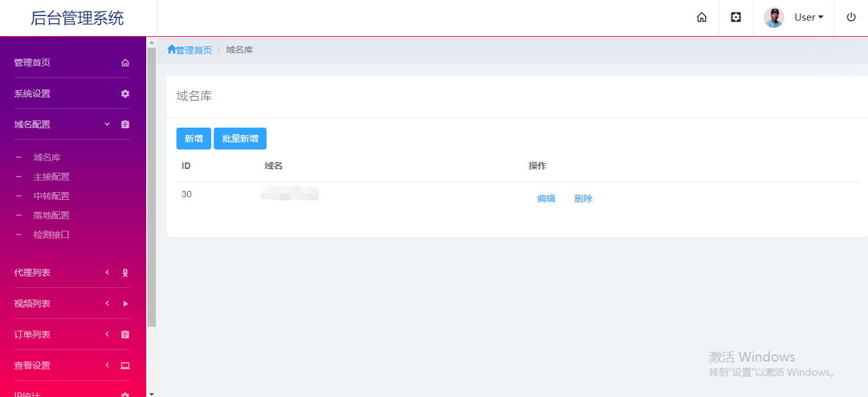Click the user avatar picture
This screenshot has height=397, width=868.
pyautogui.click(x=774, y=17)
